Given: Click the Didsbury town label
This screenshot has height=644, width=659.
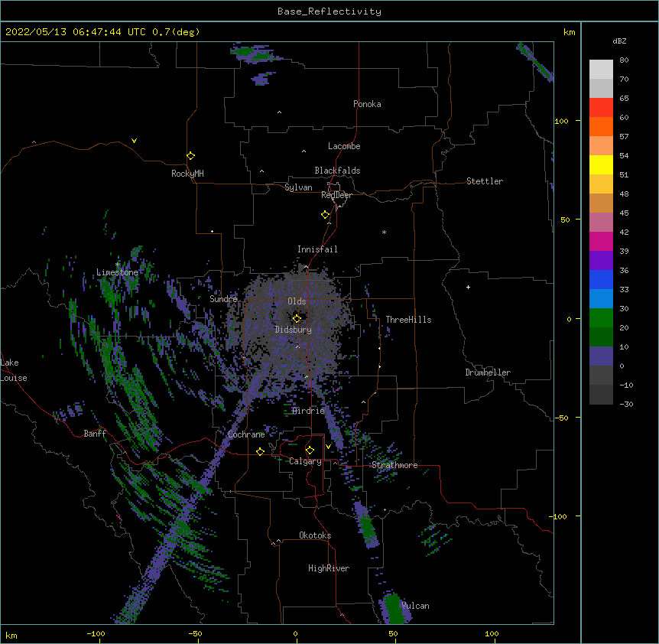Looking at the screenshot, I should tap(294, 330).
